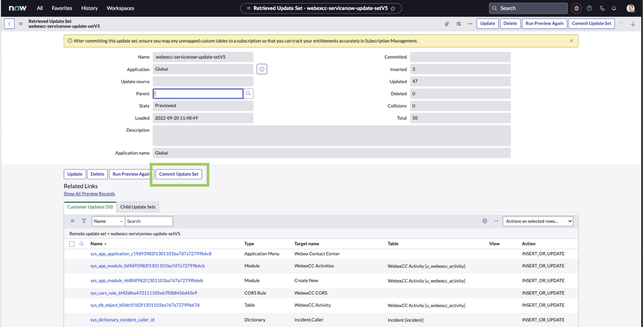
Task: Open the application scope globe icon
Action: pos(576,8)
